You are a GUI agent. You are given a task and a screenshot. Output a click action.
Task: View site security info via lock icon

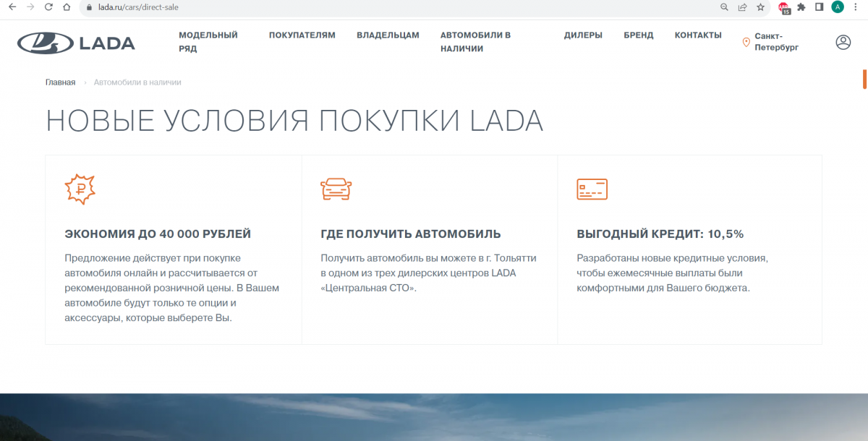click(90, 7)
